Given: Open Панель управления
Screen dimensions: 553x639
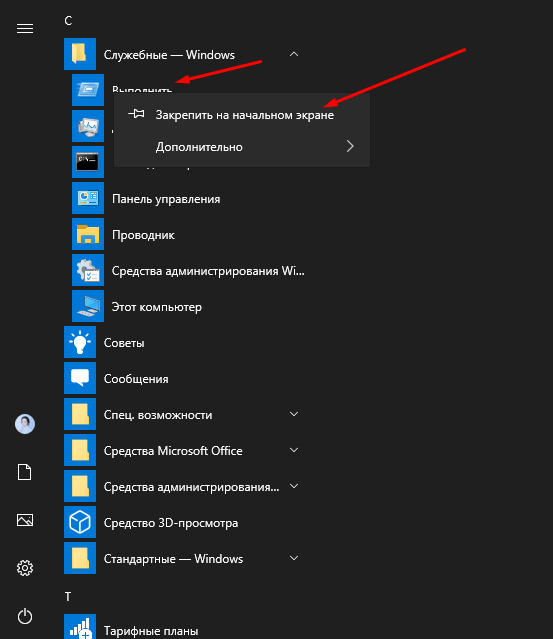Looking at the screenshot, I should coord(166,199).
